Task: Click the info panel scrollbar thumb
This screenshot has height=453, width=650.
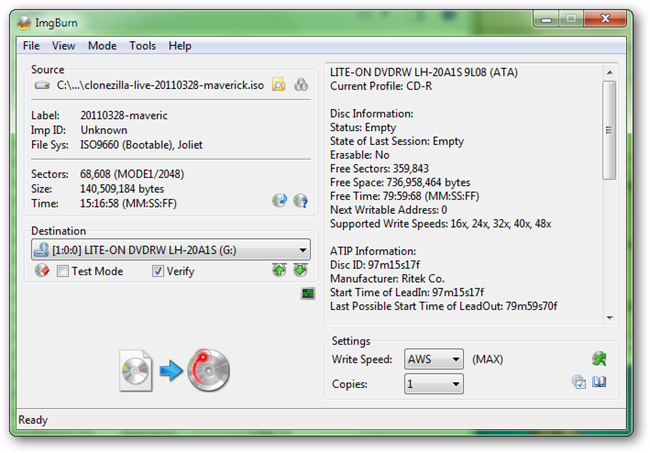Action: coord(609,130)
